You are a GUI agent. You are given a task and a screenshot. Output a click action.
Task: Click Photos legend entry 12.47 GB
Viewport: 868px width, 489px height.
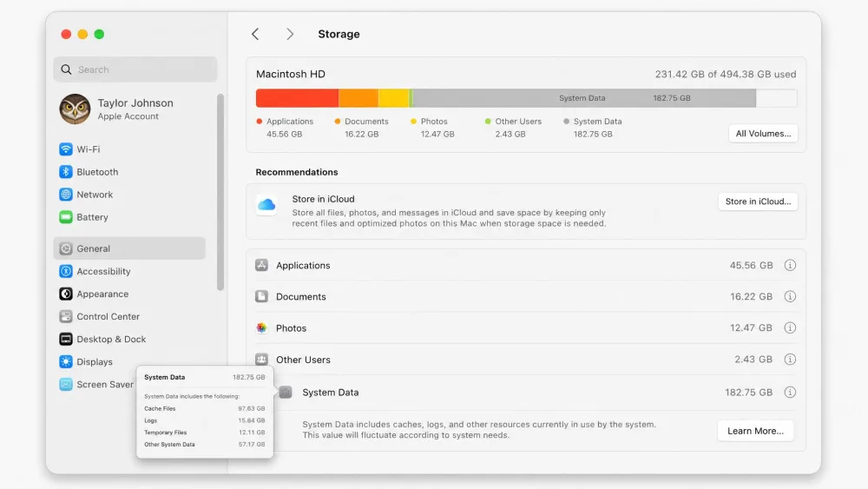tap(432, 128)
